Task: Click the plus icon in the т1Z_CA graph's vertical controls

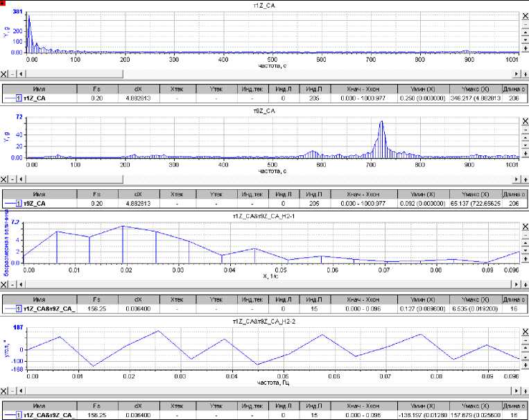Action: (526, 49)
